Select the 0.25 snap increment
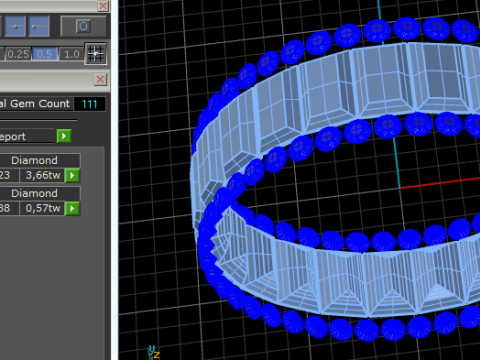Screen dimensions: 480x360 18,54
